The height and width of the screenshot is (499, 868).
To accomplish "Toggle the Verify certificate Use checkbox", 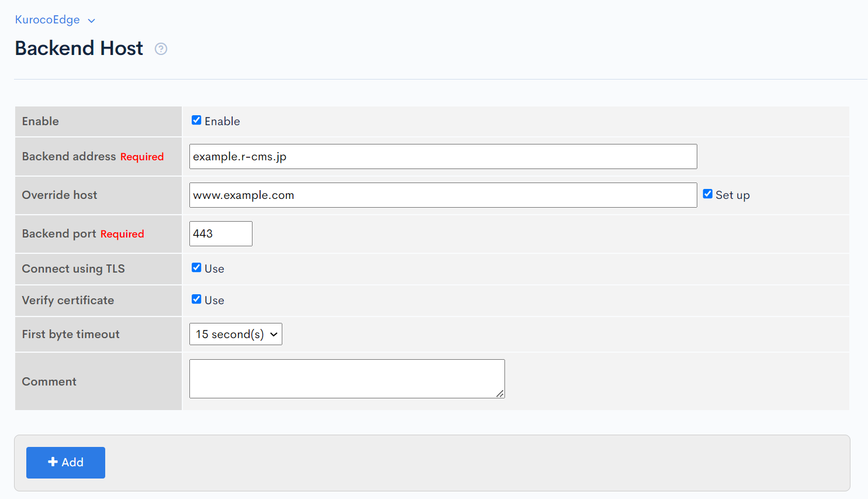I will click(196, 299).
